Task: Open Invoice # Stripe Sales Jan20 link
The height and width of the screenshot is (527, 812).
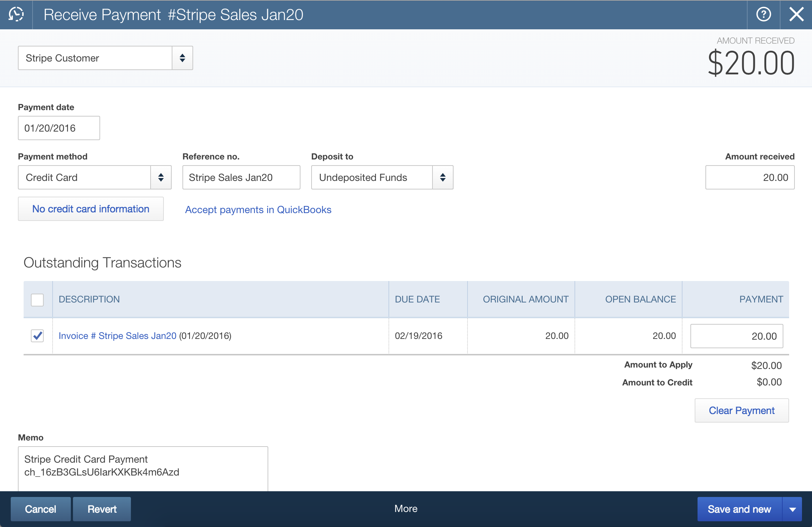Action: click(117, 336)
